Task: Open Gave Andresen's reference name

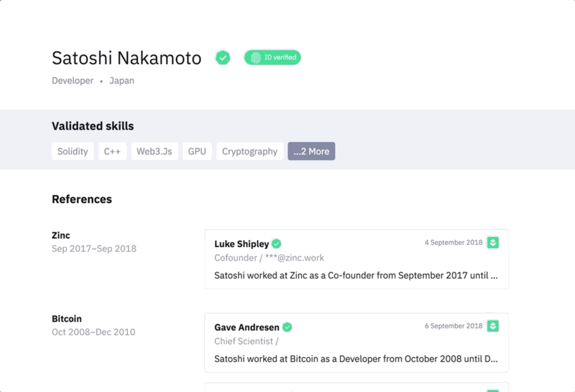Action: click(247, 327)
